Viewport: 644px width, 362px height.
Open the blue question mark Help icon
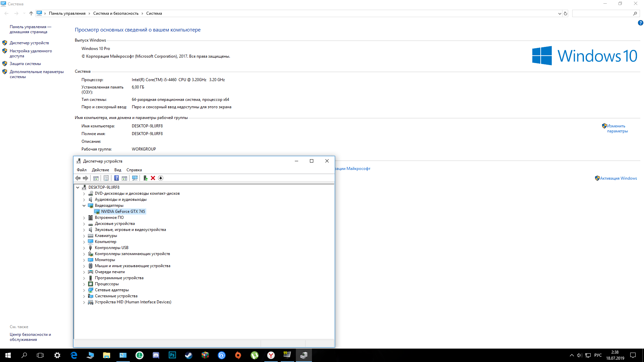[116, 178]
